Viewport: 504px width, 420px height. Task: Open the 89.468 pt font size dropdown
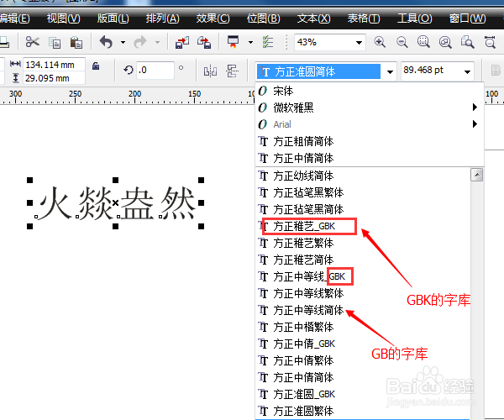467,71
